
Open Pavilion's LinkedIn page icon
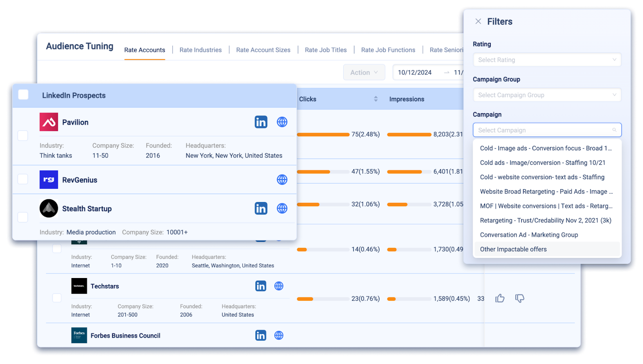tap(261, 122)
